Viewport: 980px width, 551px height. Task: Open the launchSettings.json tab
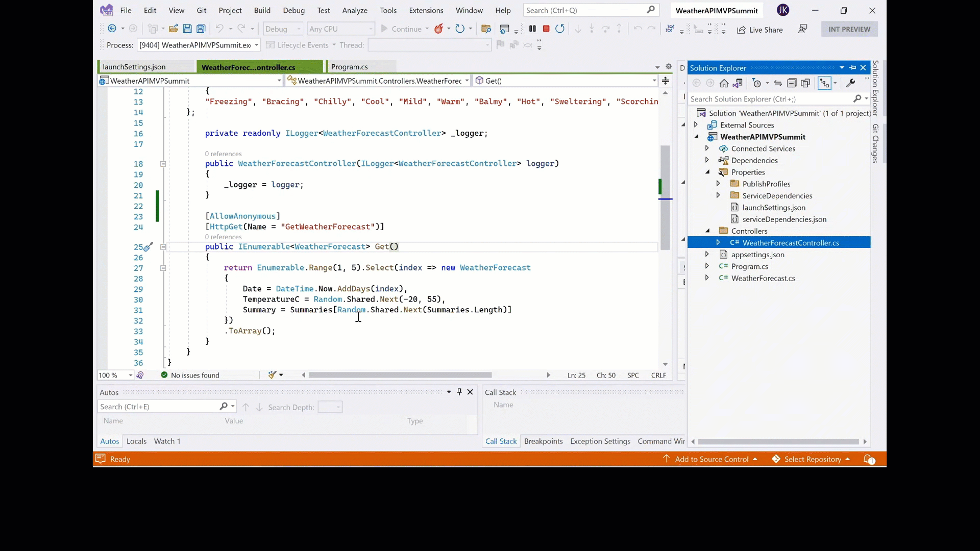point(134,67)
